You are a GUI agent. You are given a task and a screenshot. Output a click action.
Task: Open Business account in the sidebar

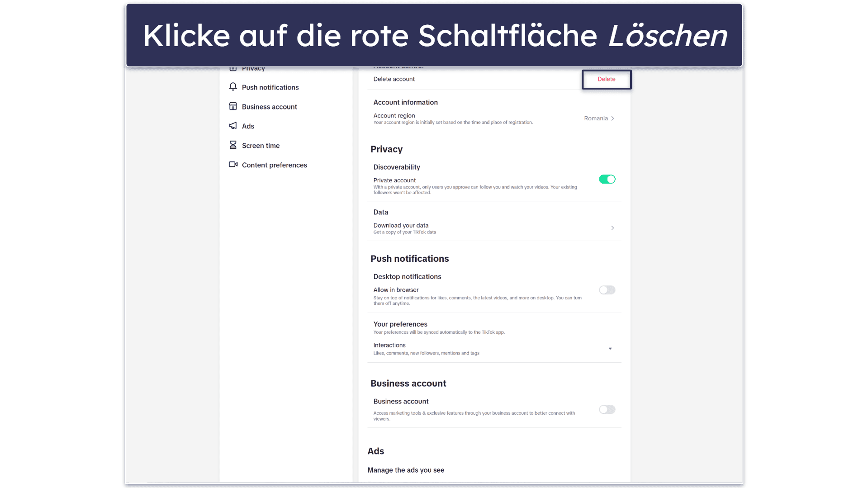pyautogui.click(x=269, y=107)
